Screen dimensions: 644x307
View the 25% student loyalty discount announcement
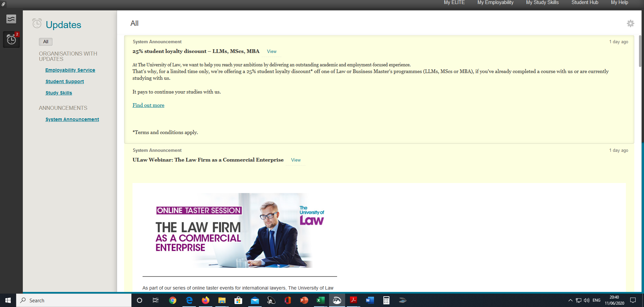click(272, 52)
